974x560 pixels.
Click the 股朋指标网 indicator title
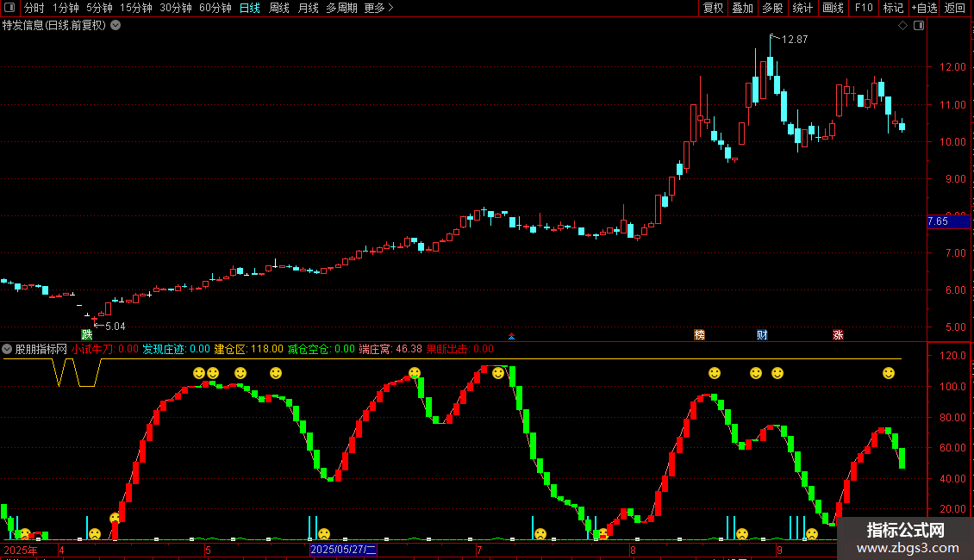coord(41,349)
